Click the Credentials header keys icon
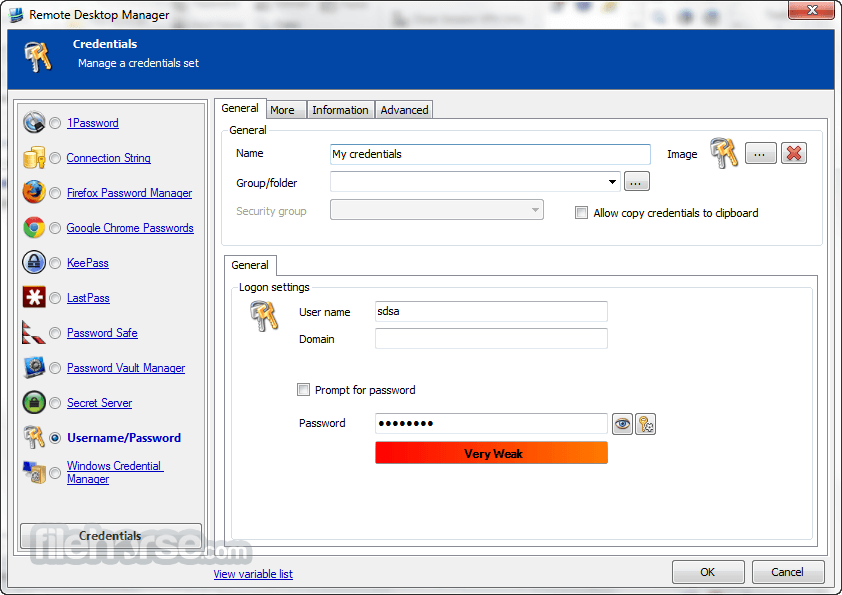 [x=37, y=56]
